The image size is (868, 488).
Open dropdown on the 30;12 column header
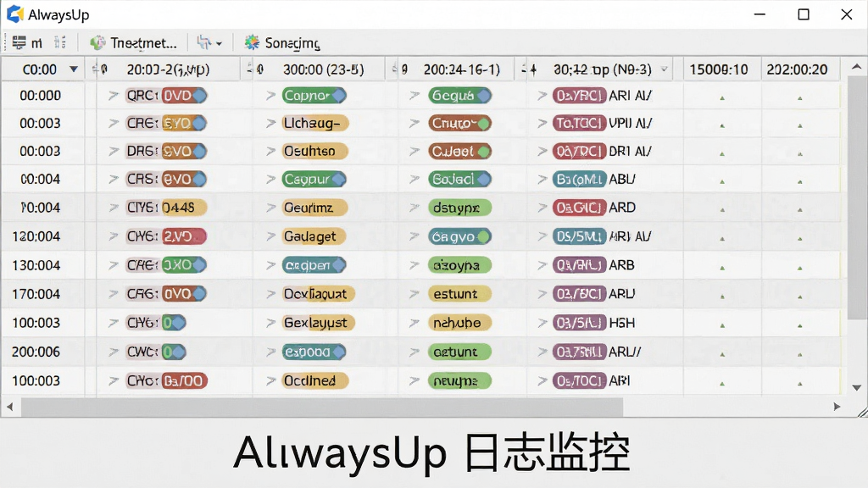665,69
